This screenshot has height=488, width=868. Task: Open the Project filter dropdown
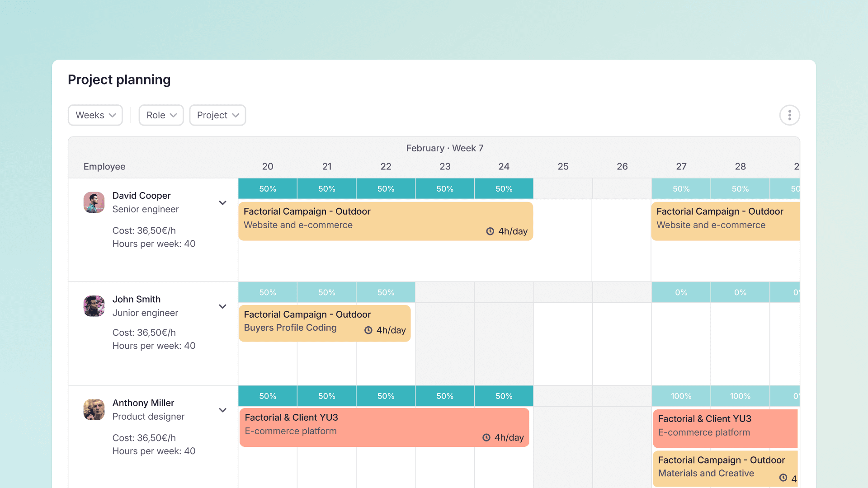pyautogui.click(x=217, y=115)
